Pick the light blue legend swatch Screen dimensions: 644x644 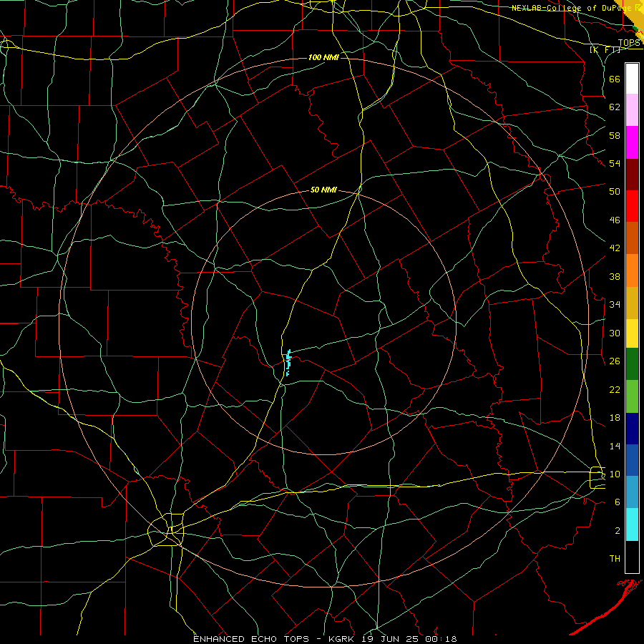pyautogui.click(x=632, y=492)
